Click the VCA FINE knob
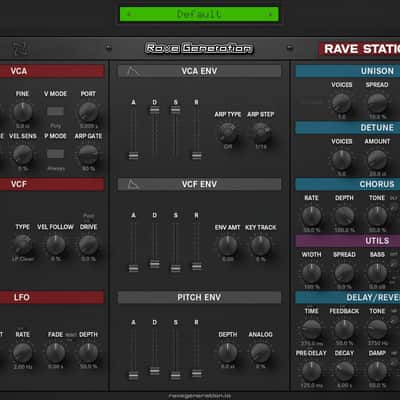The height and width of the screenshot is (400, 400). [22, 112]
